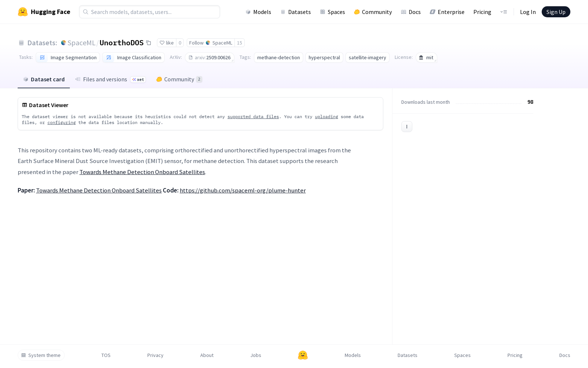Open the supported data files link
Viewport: 588px width, 368px height.
(253, 117)
